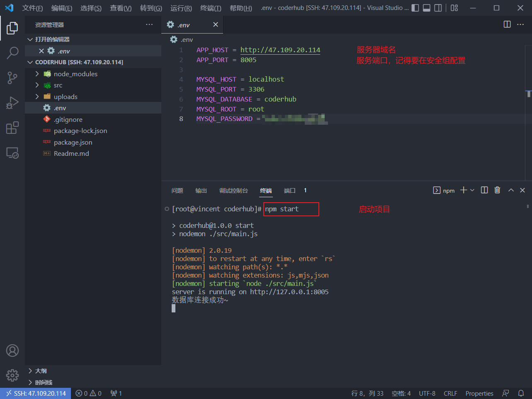The width and height of the screenshot is (532, 399).
Task: Open the Source Control view
Action: [x=12, y=77]
